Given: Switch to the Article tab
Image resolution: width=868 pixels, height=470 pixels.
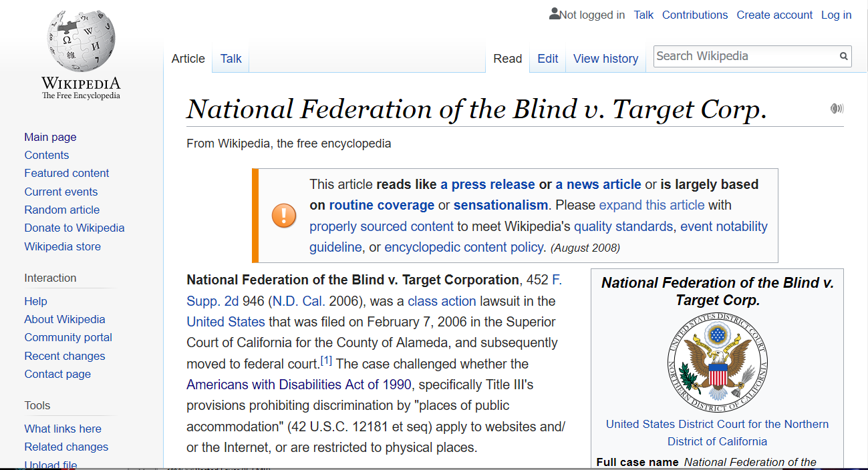Looking at the screenshot, I should pyautogui.click(x=188, y=59).
